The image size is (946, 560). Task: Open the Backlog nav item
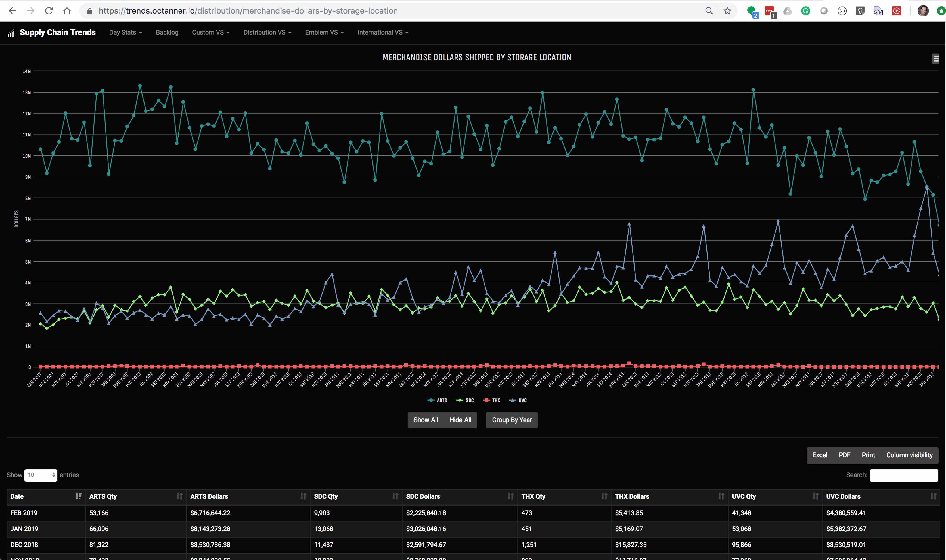(167, 32)
